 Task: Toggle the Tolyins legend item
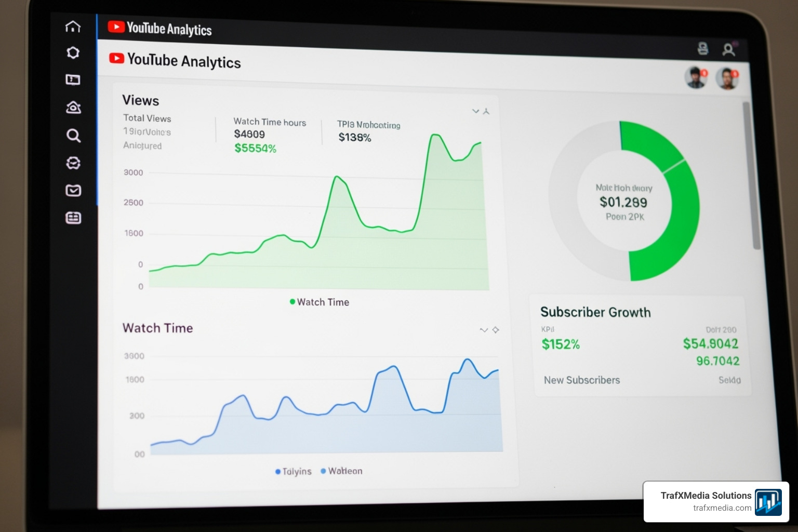pos(294,471)
